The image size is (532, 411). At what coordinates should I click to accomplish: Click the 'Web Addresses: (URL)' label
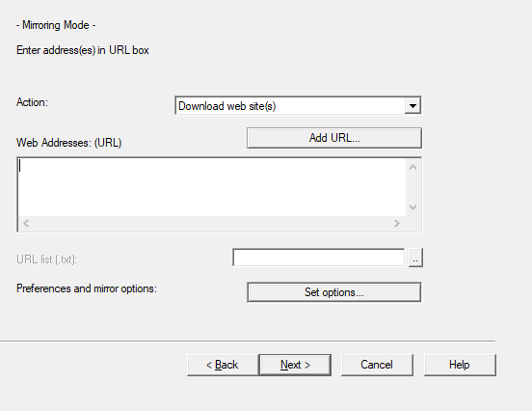tap(68, 143)
